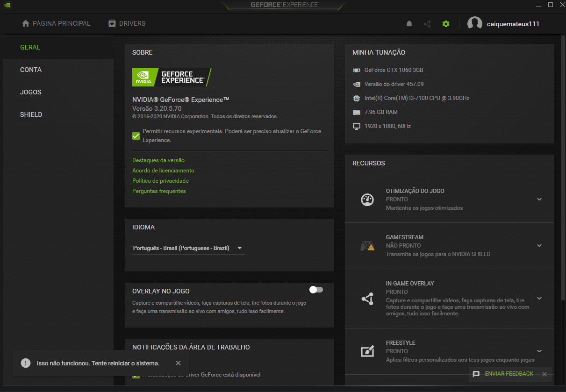Viewport: 566px width, 392px height.
Task: Open 'Política de privacidade' link
Action: [160, 181]
